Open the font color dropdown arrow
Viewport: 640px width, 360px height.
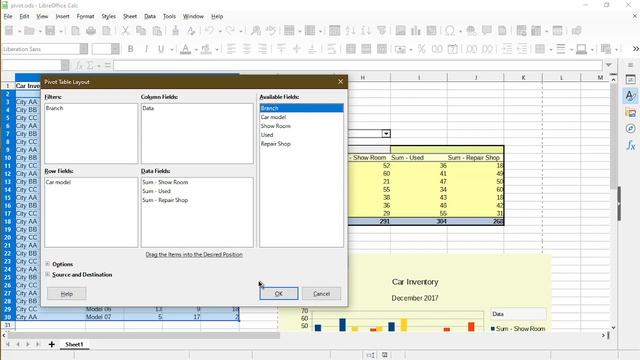[196, 49]
